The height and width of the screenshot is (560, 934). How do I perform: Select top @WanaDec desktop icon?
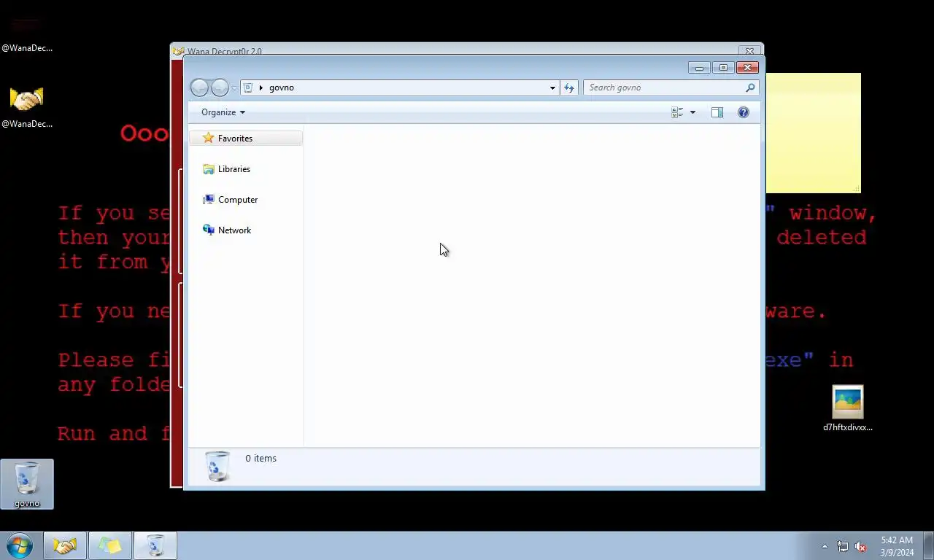[x=27, y=33]
